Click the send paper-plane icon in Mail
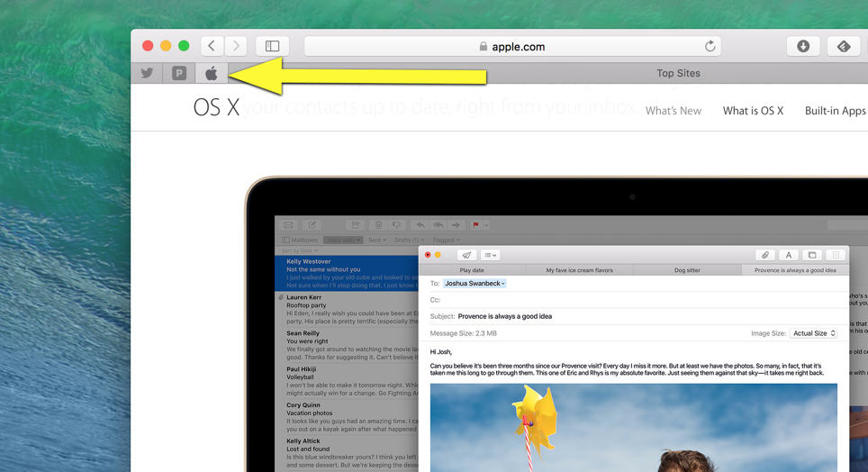Screen dimensions: 868x472 pyautogui.click(x=466, y=255)
